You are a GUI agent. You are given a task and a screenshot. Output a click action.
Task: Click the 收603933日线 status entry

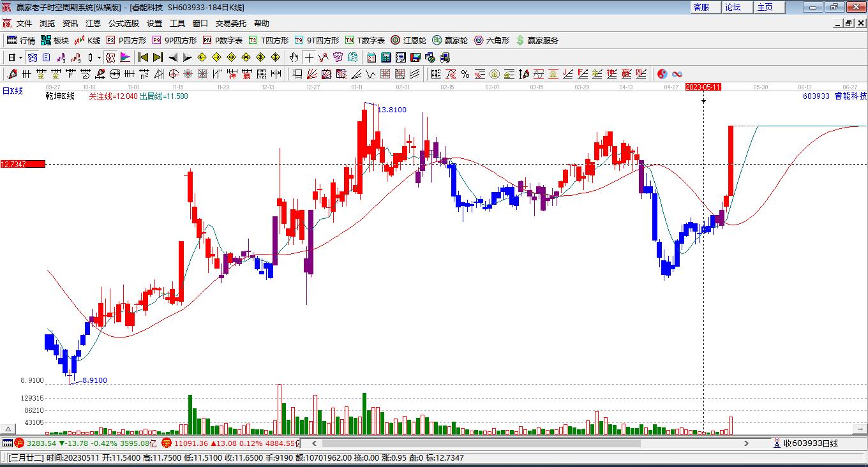pyautogui.click(x=811, y=443)
